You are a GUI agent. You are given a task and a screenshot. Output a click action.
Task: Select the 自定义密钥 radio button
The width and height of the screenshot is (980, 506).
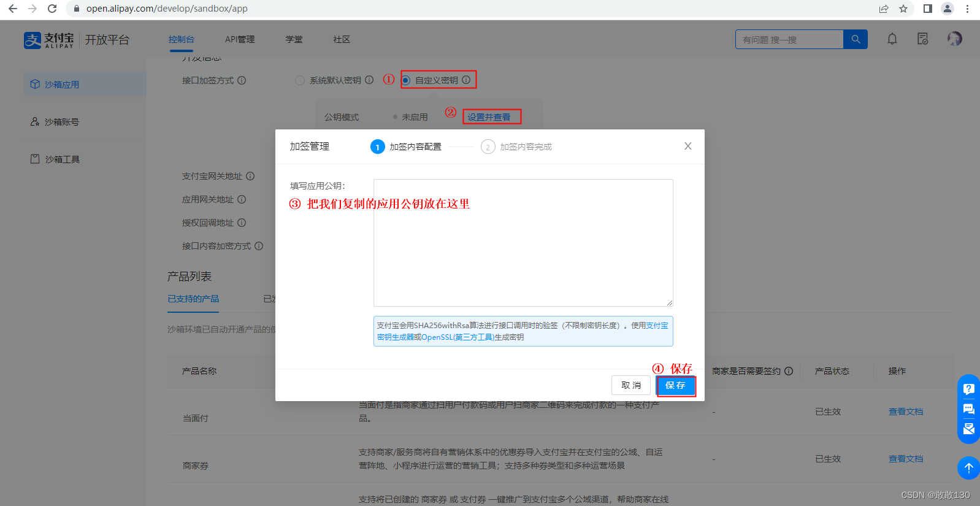(406, 80)
